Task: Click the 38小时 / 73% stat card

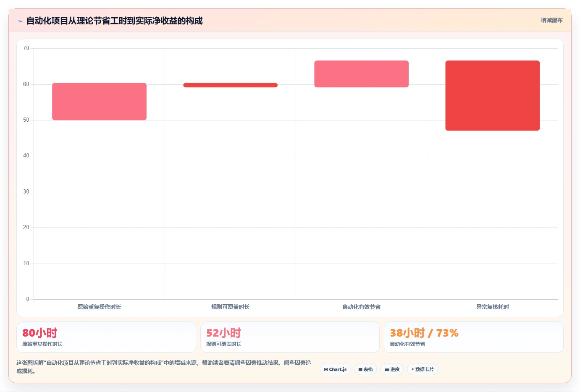Action: pos(474,337)
